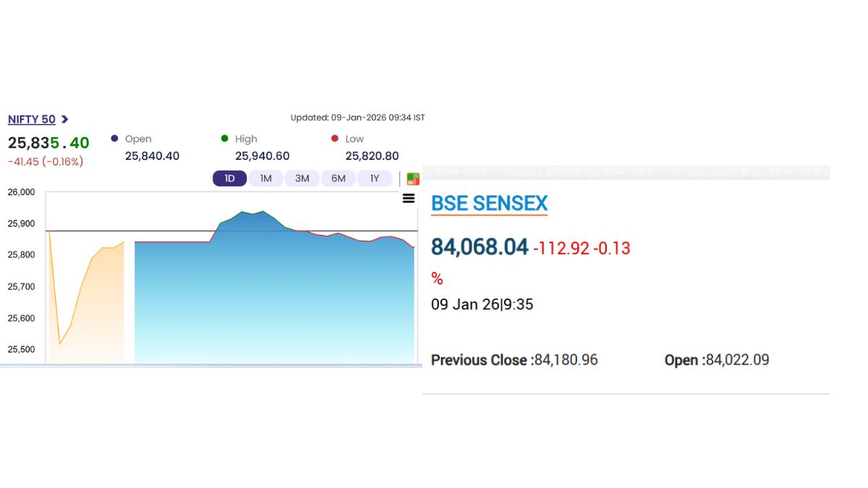Select the 1D chart view icon button
Image resolution: width=868 pixels, height=488 pixels.
(229, 178)
